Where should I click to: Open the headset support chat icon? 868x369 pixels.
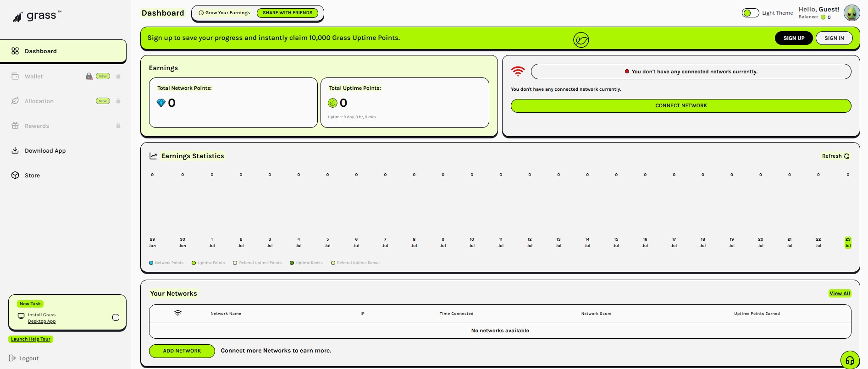[x=850, y=360]
